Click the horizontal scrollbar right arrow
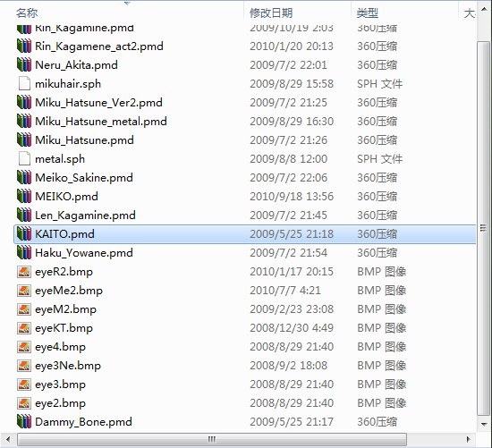 [468, 439]
